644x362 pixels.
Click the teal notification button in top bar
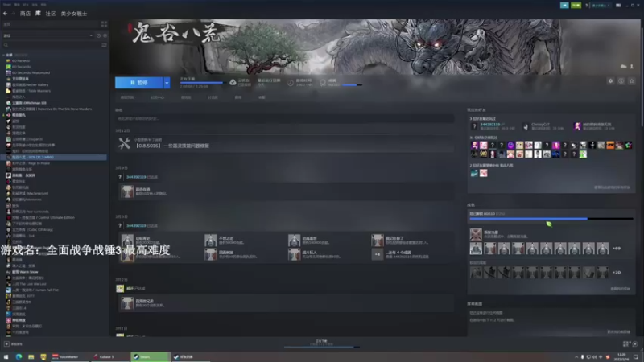pyautogui.click(x=564, y=6)
